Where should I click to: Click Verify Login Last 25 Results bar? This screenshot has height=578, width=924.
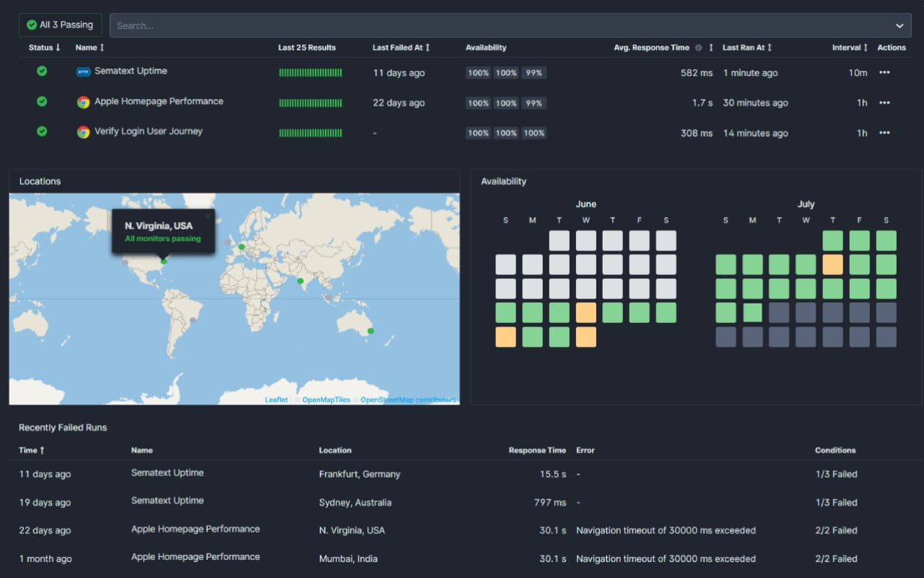[x=310, y=133]
